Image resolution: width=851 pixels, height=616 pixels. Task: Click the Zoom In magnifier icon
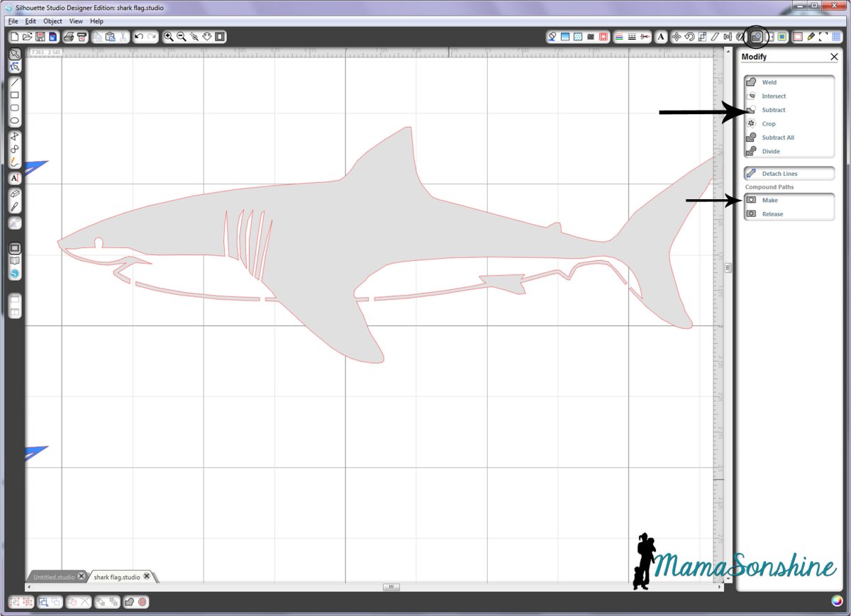169,36
